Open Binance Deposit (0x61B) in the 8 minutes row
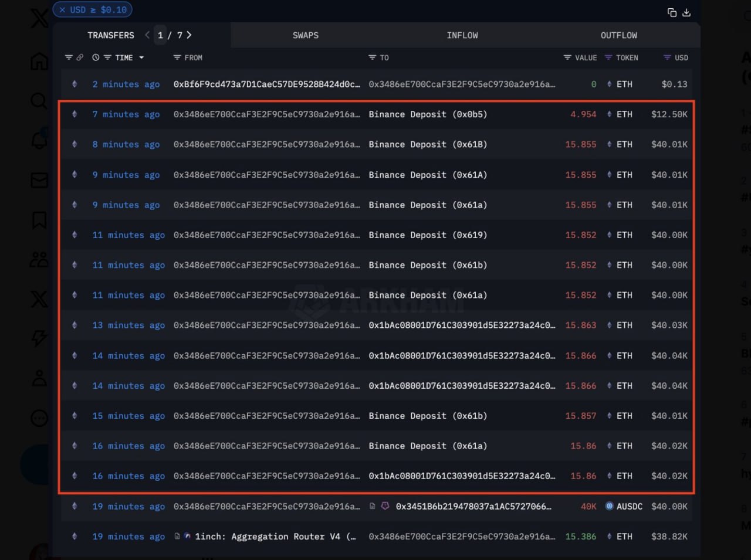The width and height of the screenshot is (751, 560). coord(428,144)
